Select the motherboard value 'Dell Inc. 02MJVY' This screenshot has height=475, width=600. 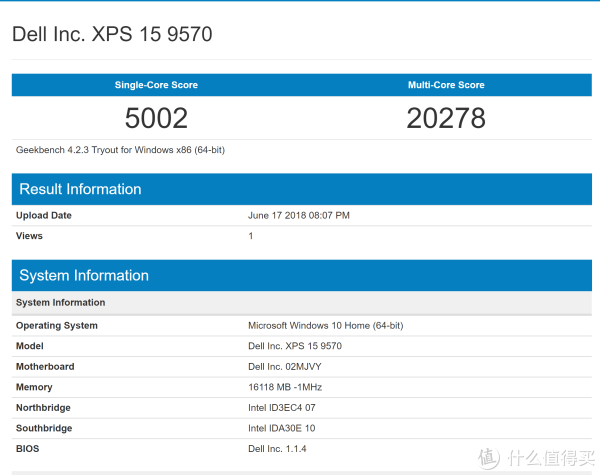pyautogui.click(x=285, y=367)
